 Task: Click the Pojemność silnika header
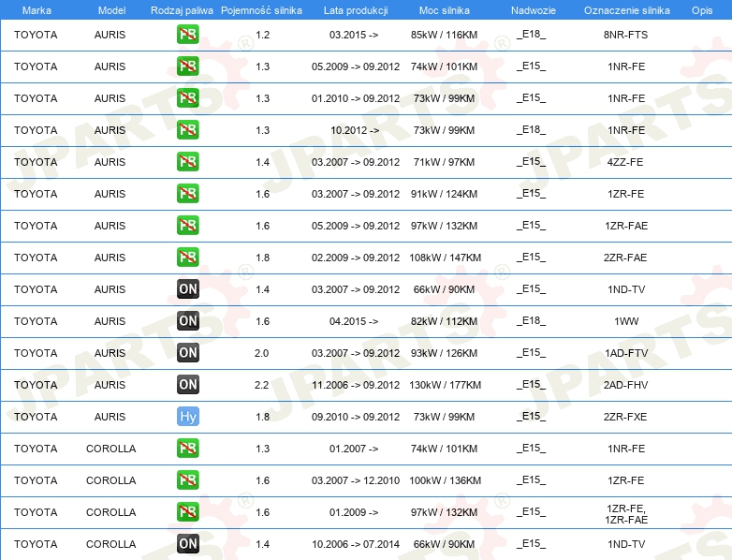click(x=261, y=10)
